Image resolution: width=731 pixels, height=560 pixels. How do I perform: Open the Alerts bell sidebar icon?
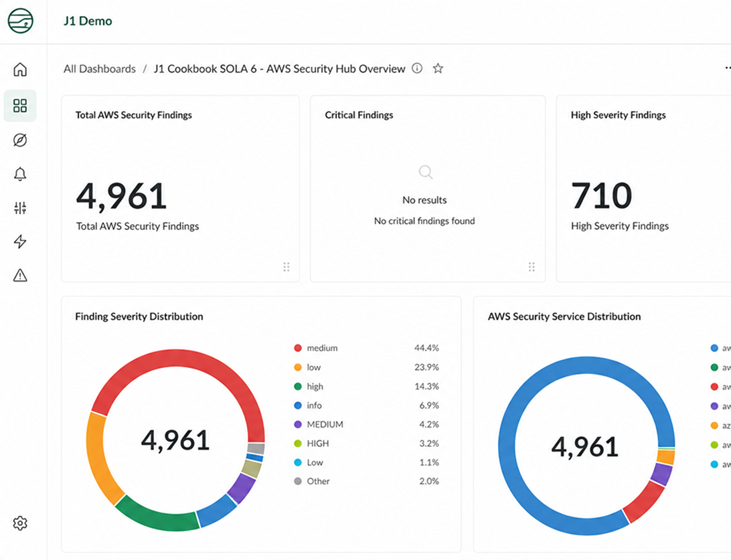pos(20,174)
